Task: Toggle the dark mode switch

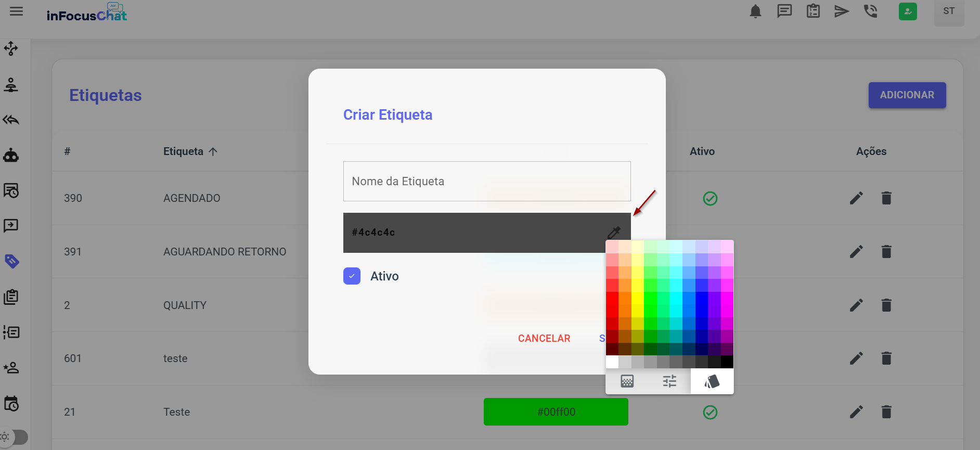Action: (15, 437)
